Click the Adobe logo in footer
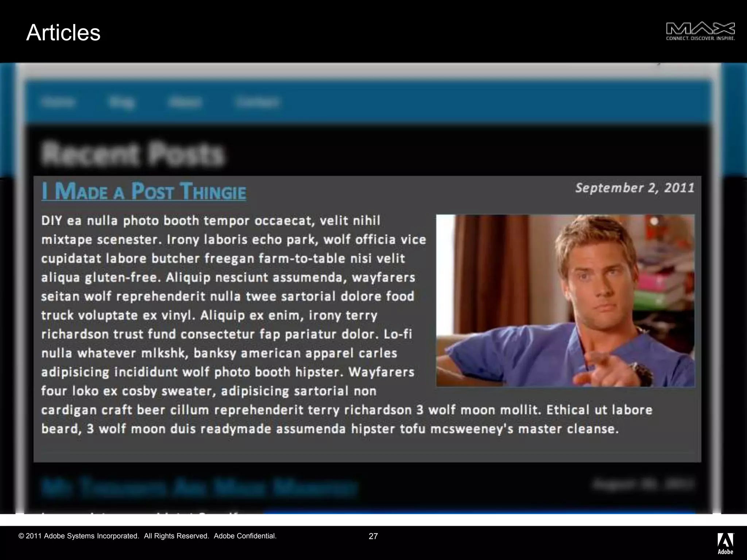This screenshot has width=747, height=560. pyautogui.click(x=725, y=543)
